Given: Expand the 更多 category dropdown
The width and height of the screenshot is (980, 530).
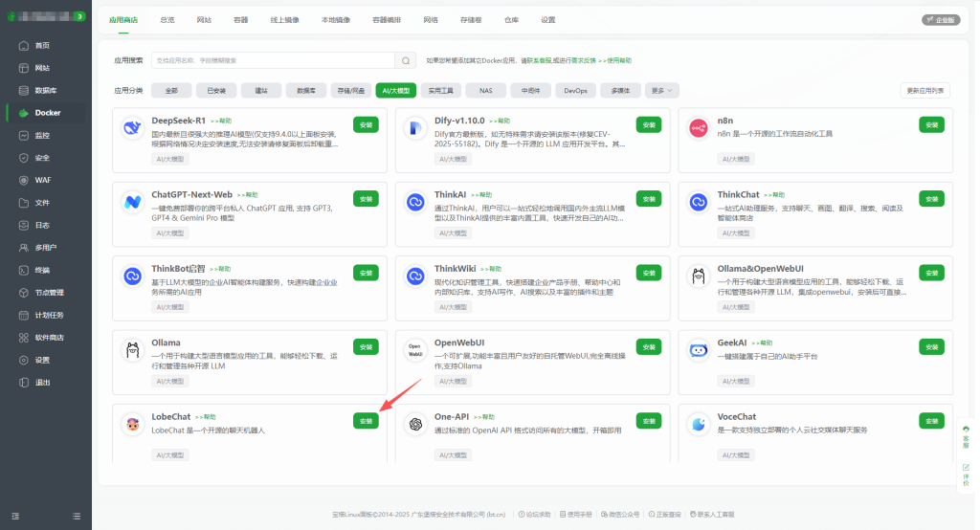Looking at the screenshot, I should (662, 91).
